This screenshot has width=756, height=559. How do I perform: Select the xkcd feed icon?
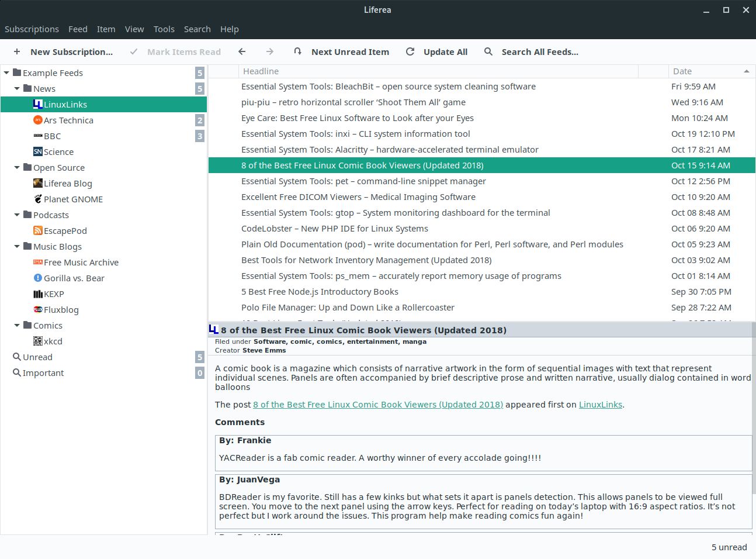tap(38, 341)
